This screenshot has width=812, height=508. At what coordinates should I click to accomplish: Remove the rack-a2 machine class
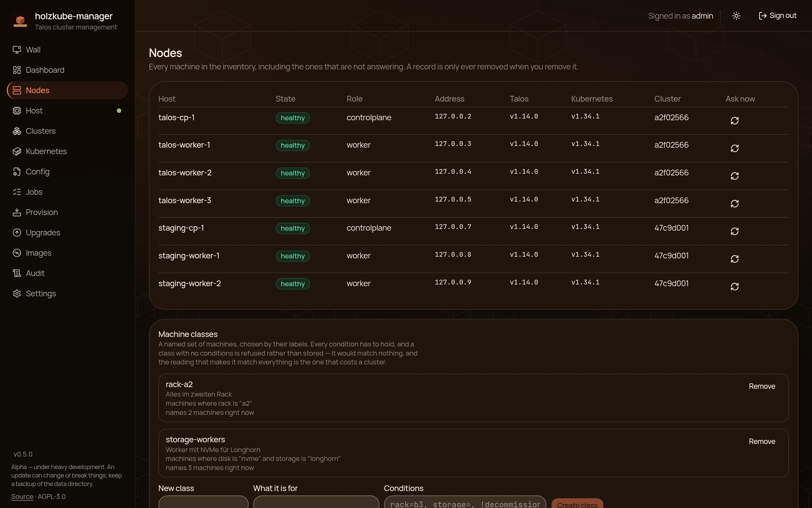(x=762, y=386)
